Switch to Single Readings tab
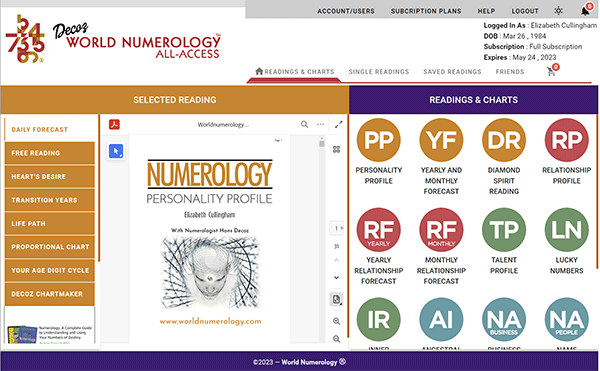 click(378, 72)
